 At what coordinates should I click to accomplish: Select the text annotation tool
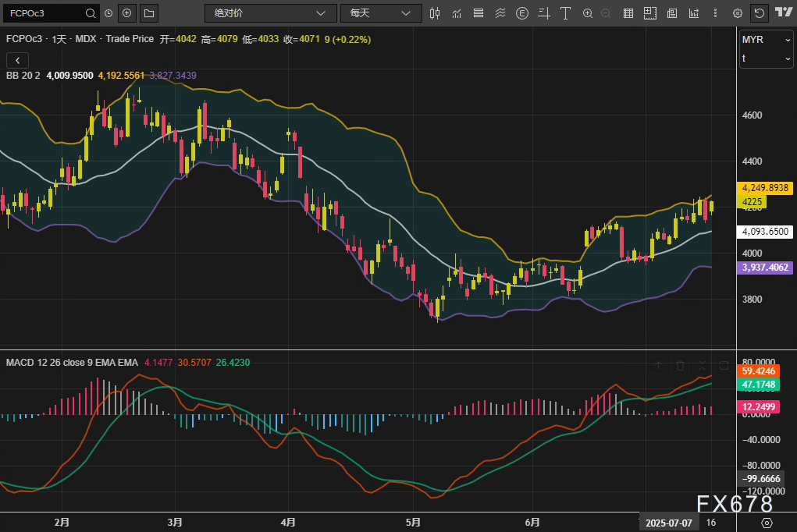[x=565, y=13]
